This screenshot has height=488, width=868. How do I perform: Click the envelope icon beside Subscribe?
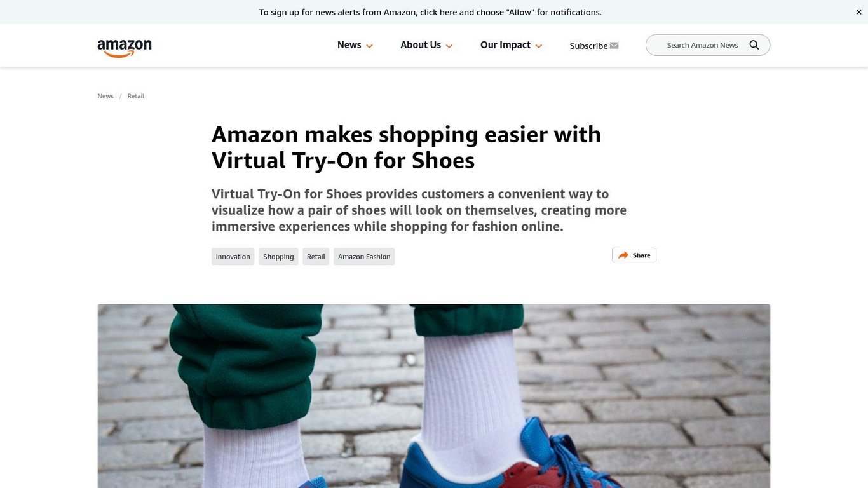click(614, 46)
